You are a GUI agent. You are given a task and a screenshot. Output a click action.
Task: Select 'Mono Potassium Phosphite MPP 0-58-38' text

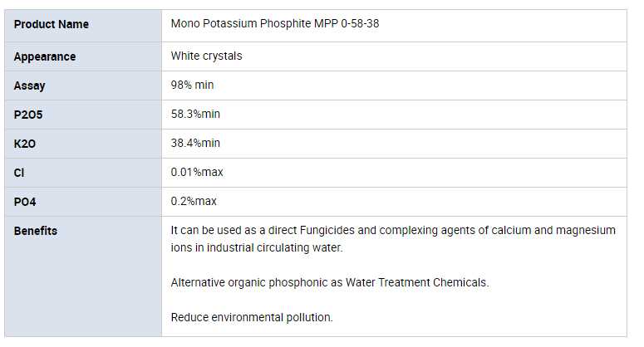pos(275,25)
